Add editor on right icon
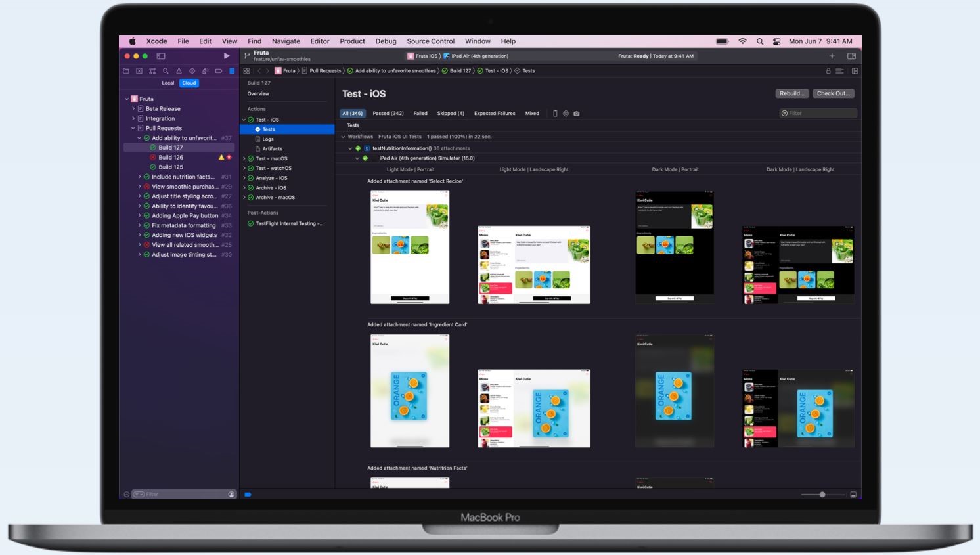Image resolution: width=980 pixels, height=555 pixels. [x=855, y=71]
